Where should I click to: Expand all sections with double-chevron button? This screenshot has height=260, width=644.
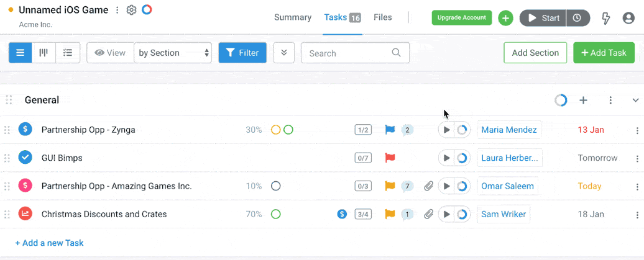tap(283, 53)
